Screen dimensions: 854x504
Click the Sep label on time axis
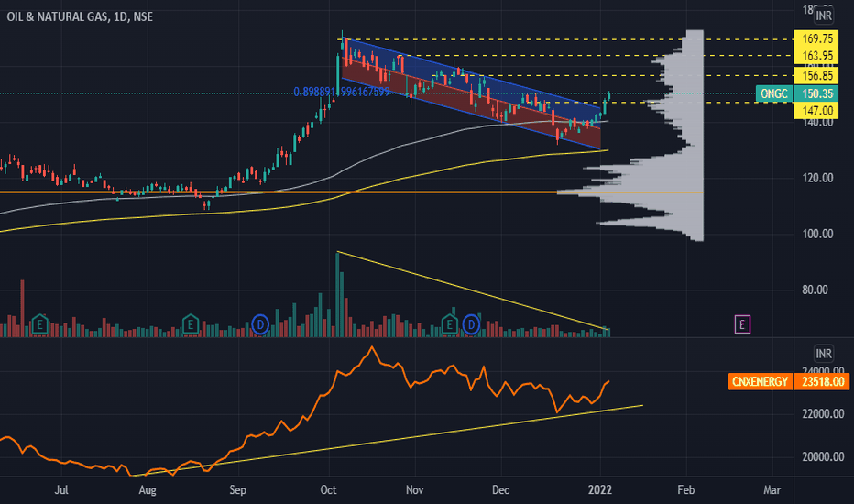click(238, 490)
